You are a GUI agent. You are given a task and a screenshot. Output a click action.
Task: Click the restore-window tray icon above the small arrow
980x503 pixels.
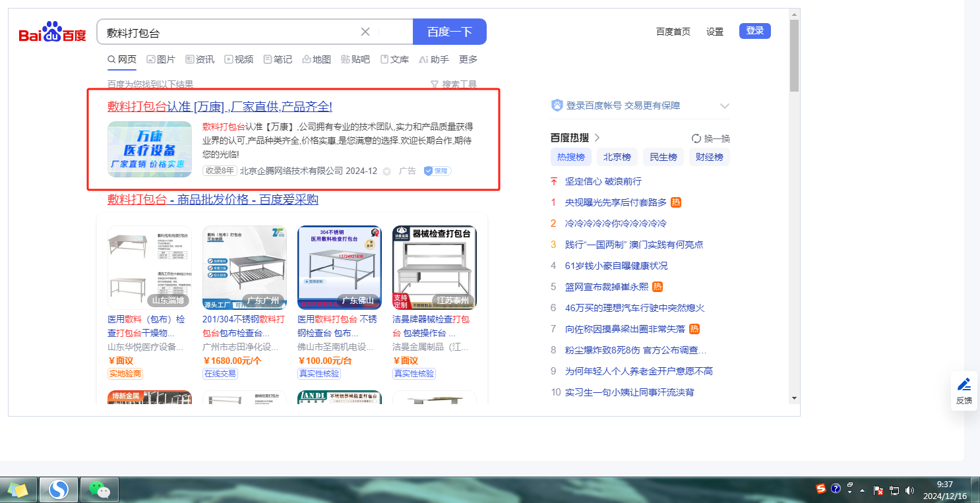[851, 485]
